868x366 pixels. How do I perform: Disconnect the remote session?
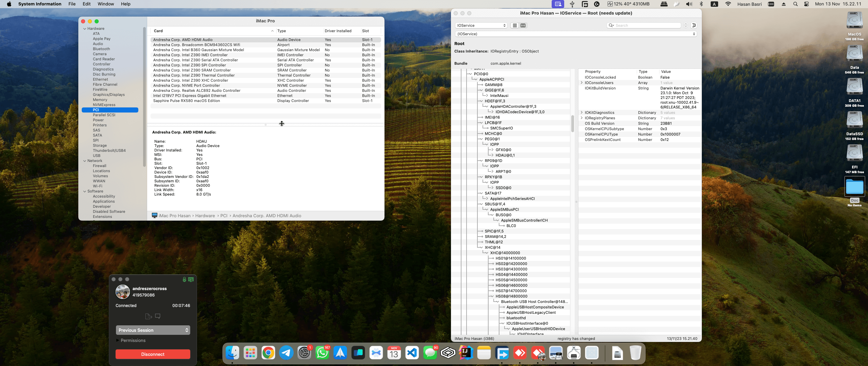point(153,354)
